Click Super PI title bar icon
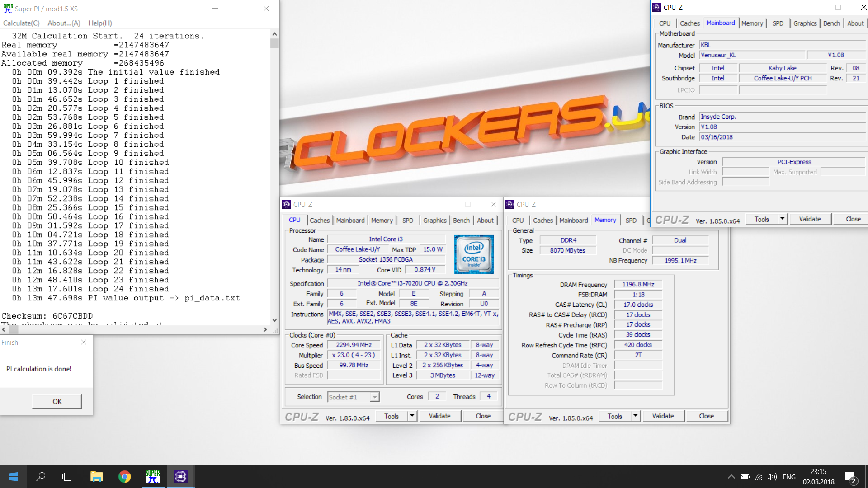 (x=8, y=9)
